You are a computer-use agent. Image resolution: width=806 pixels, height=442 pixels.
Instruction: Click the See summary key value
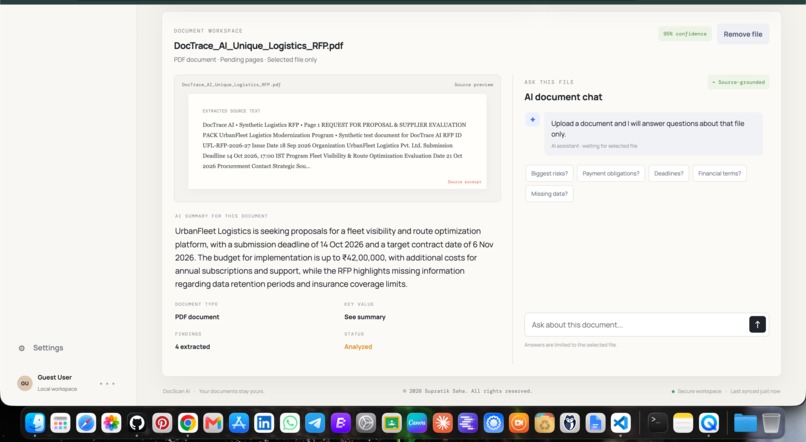coord(365,317)
